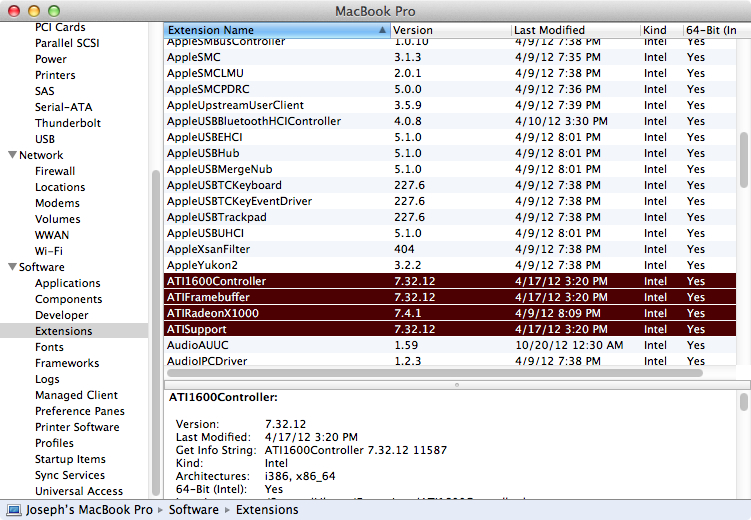The image size is (751, 520).
Task: Open Serial-ATA in the sidebar
Action: [63, 107]
